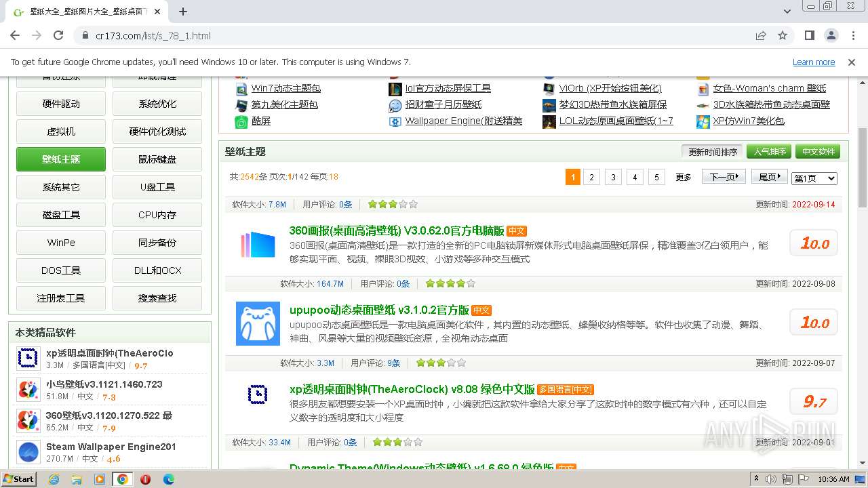Click the XP仿Win7美化包 icon
This screenshot has height=488, width=868.
[x=703, y=121]
